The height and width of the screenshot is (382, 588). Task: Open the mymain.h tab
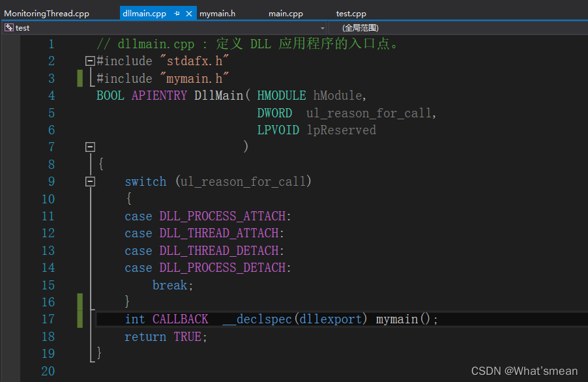click(216, 13)
